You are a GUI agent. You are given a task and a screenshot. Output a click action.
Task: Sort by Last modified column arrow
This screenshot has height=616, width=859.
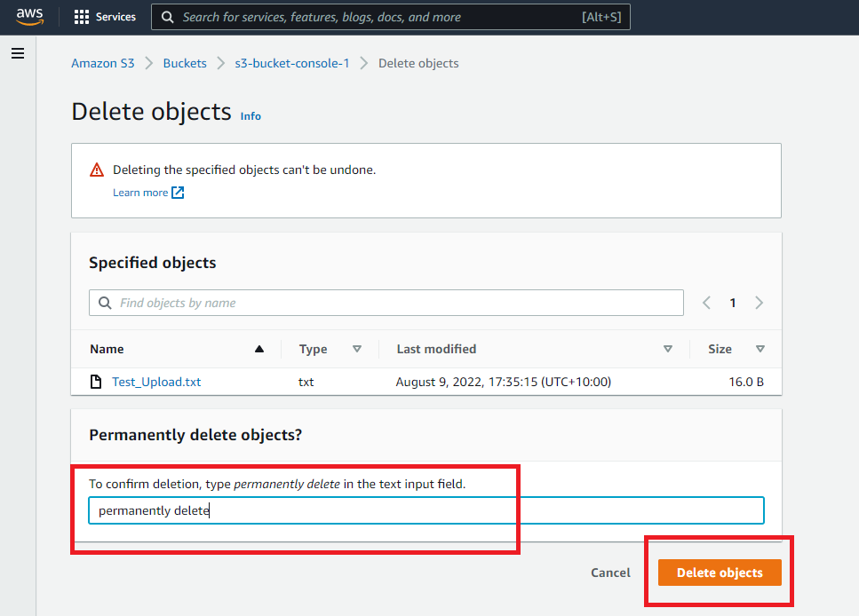(x=667, y=349)
